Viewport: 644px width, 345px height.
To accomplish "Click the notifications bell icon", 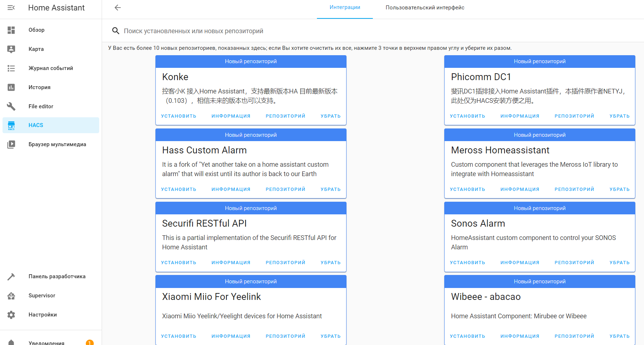I will (x=11, y=342).
